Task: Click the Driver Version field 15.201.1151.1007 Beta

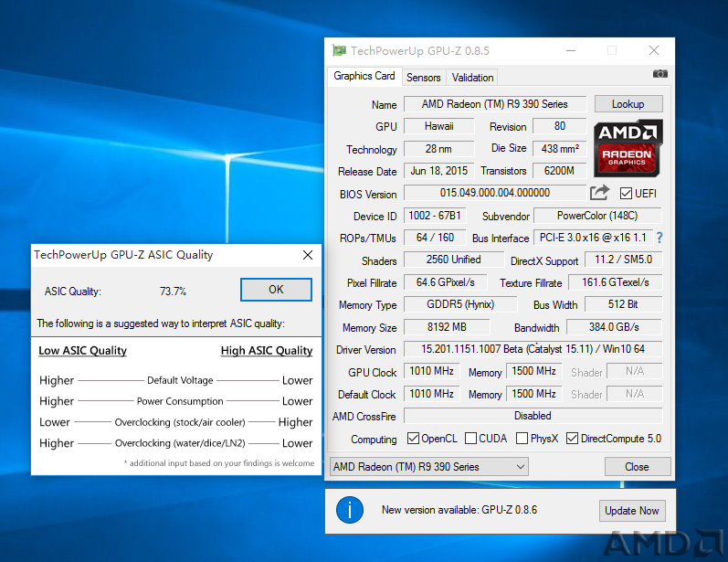Action: [x=533, y=349]
